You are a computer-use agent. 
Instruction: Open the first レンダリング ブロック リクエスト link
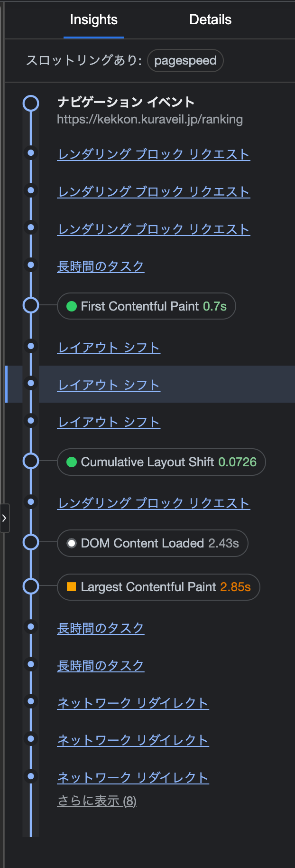154,154
